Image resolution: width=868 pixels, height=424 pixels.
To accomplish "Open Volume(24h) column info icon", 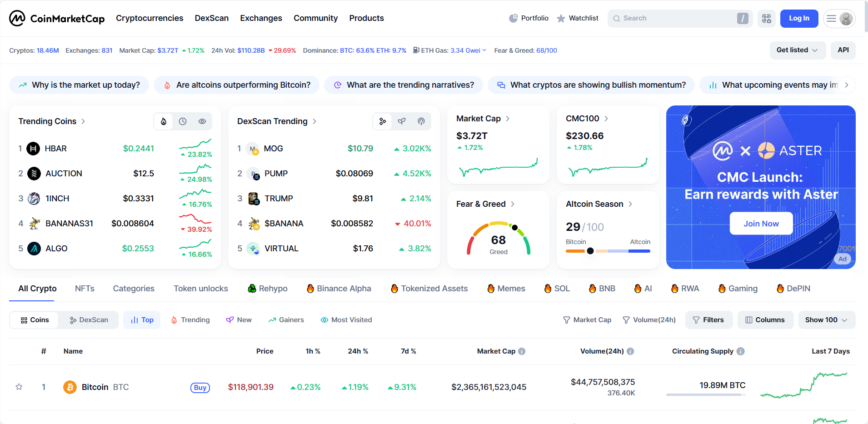I will coord(630,351).
